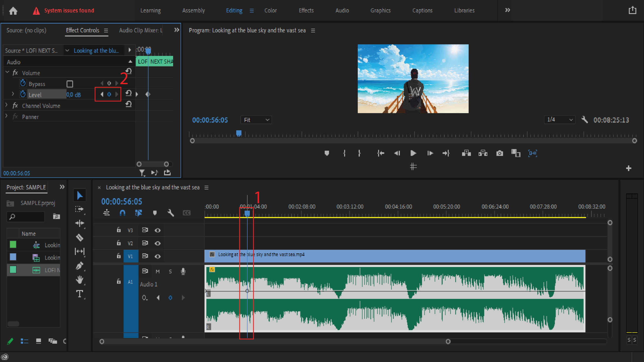Select the Pen tool
Viewport: 644px width, 362px height.
(x=80, y=266)
